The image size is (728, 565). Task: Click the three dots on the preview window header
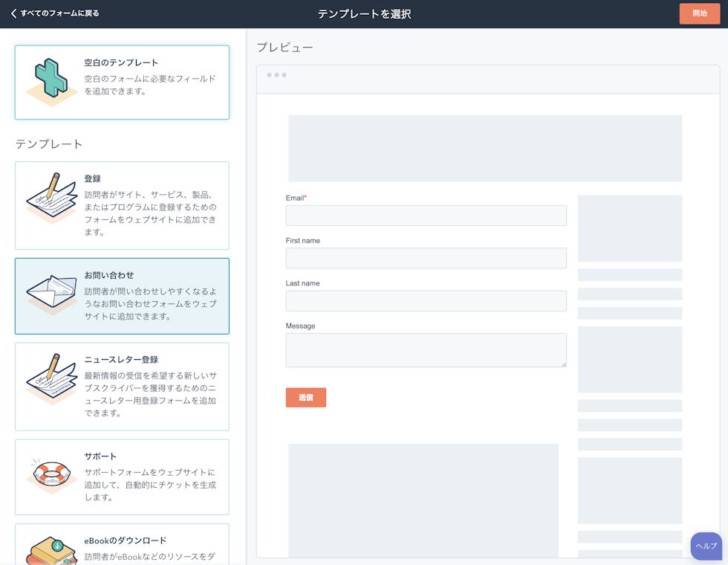pyautogui.click(x=276, y=74)
